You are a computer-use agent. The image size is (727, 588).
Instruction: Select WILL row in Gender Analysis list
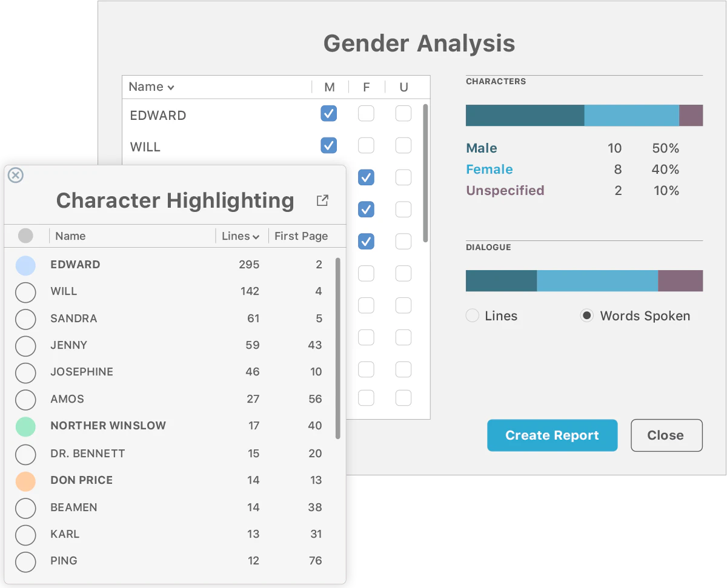276,147
